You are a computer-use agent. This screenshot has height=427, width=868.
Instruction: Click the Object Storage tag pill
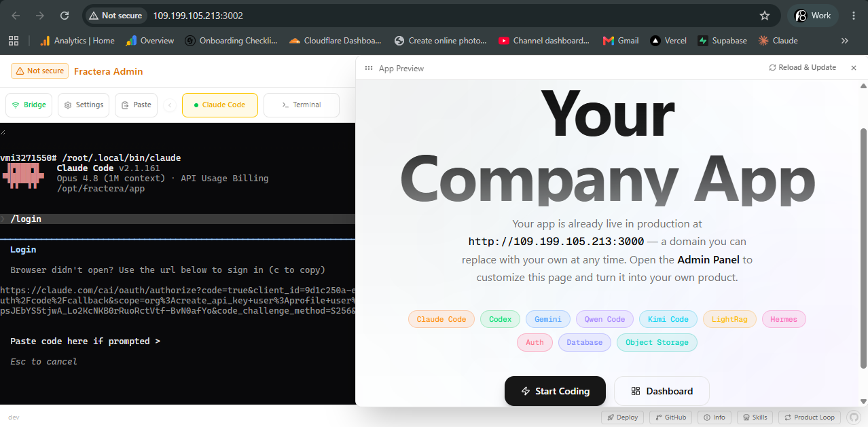[657, 342]
